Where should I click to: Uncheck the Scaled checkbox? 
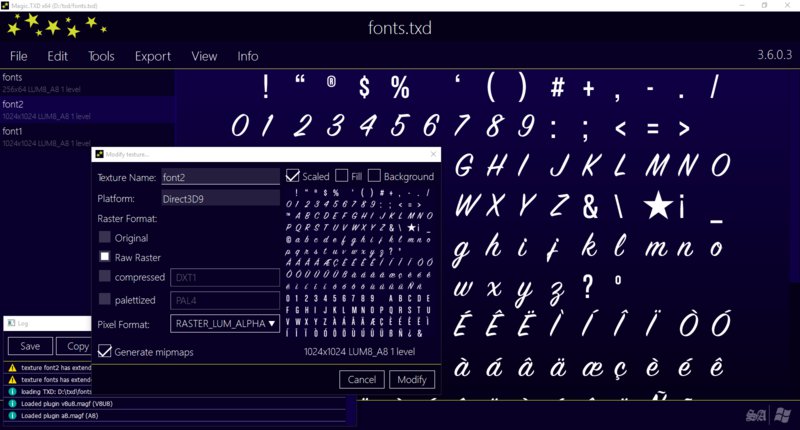(292, 176)
